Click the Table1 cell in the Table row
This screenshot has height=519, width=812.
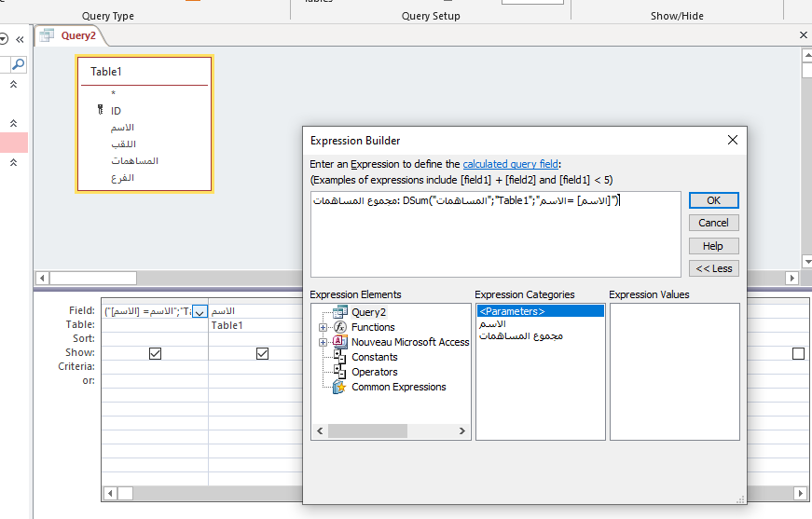pyautogui.click(x=255, y=325)
